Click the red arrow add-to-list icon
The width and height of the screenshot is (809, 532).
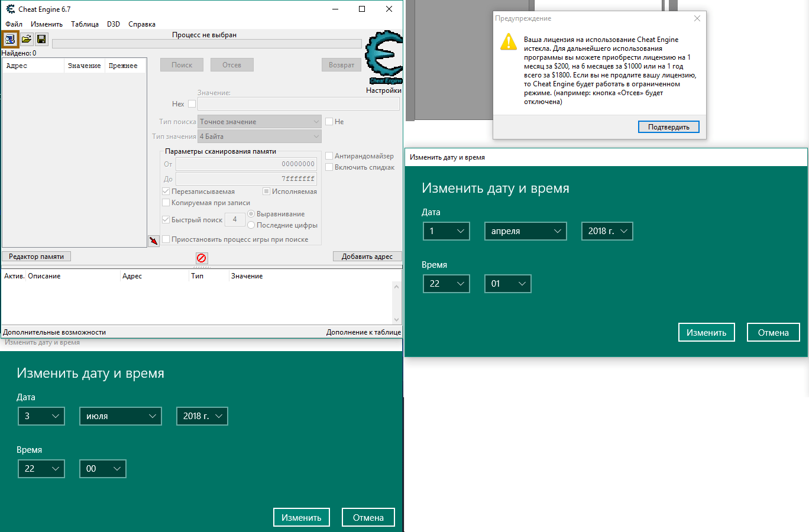click(x=154, y=241)
